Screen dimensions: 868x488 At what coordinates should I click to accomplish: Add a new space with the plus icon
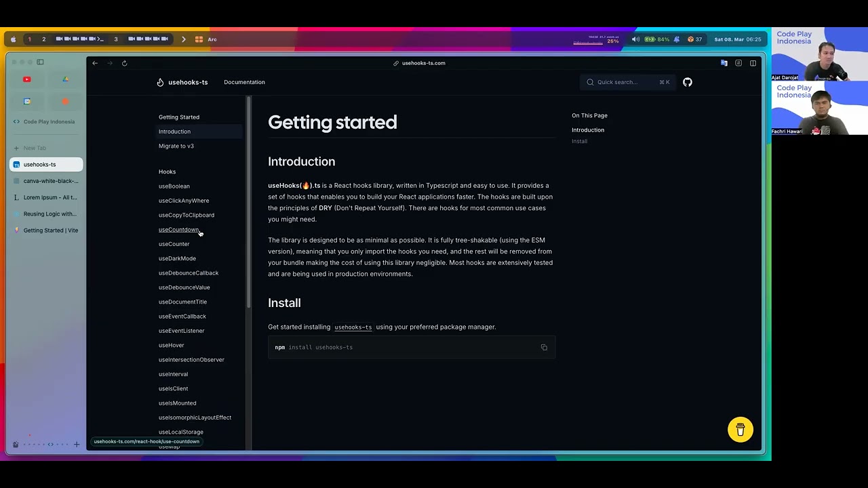point(77,445)
